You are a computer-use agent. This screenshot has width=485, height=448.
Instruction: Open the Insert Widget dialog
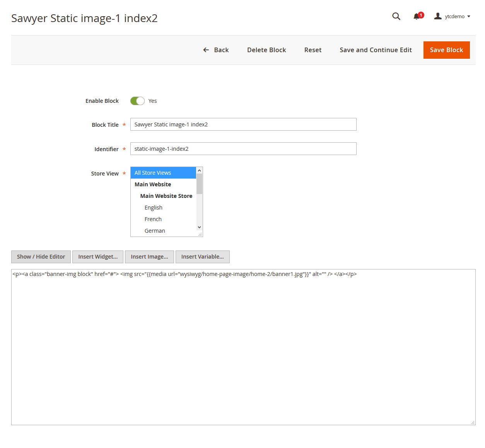(x=98, y=257)
